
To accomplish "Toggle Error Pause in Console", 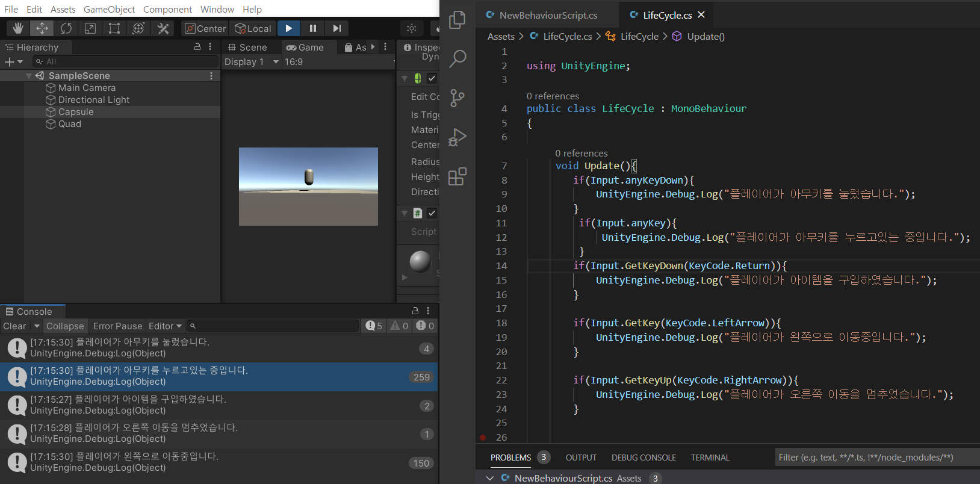I will click(117, 326).
